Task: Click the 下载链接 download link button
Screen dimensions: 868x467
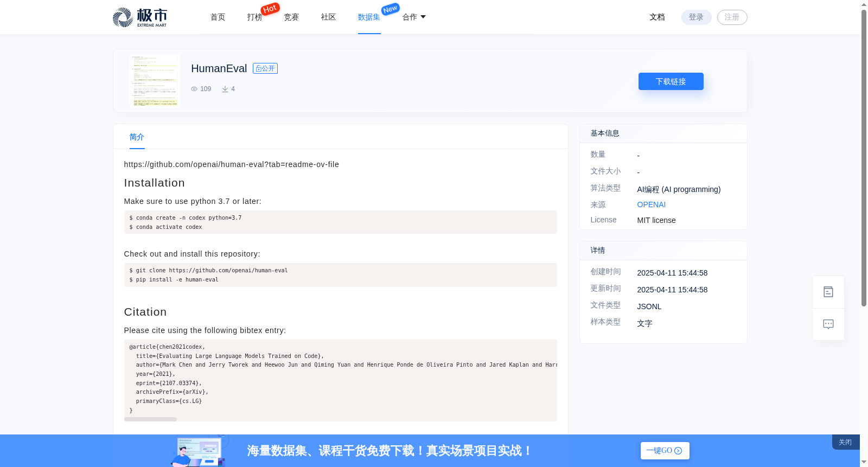Action: point(671,81)
